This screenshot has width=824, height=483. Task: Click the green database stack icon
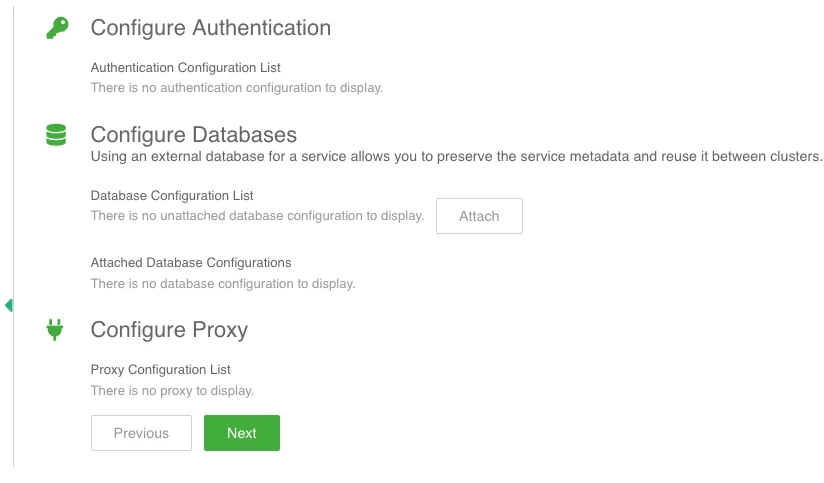pos(56,135)
